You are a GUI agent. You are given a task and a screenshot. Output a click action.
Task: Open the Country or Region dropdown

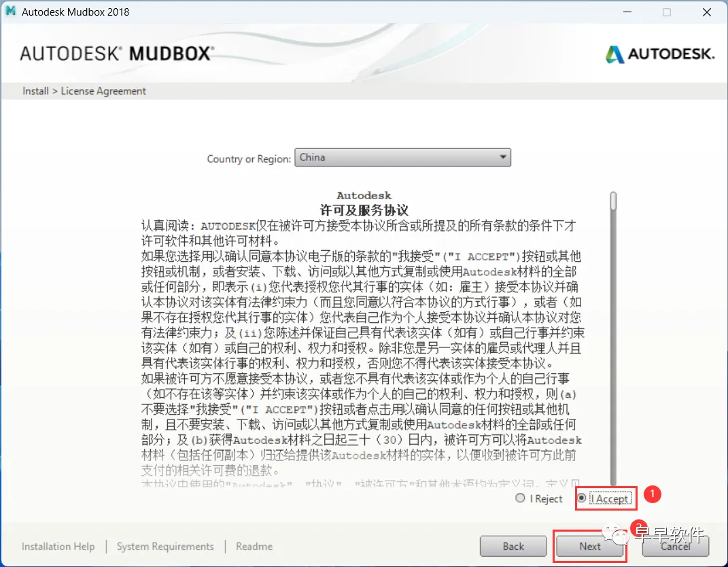(402, 158)
